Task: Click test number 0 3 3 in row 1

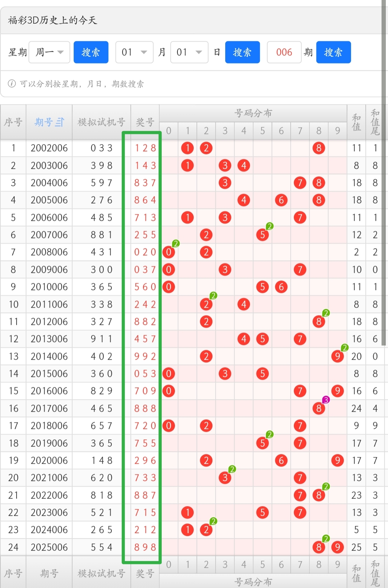Action: coord(102,148)
